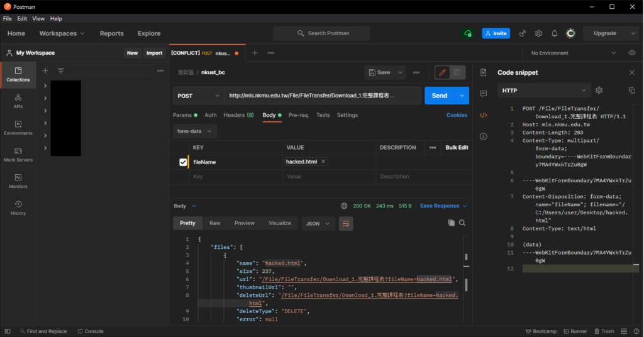
Task: Copy the code snippet to clipboard
Action: (631, 91)
